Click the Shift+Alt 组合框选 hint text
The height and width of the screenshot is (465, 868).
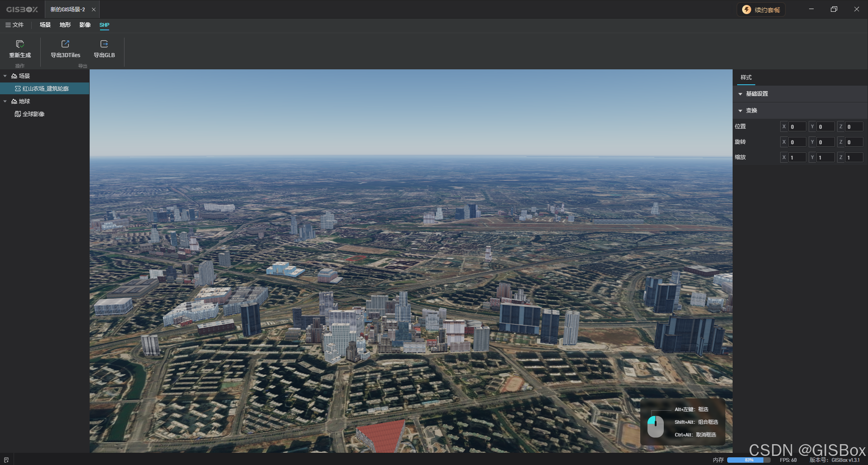[x=696, y=422]
